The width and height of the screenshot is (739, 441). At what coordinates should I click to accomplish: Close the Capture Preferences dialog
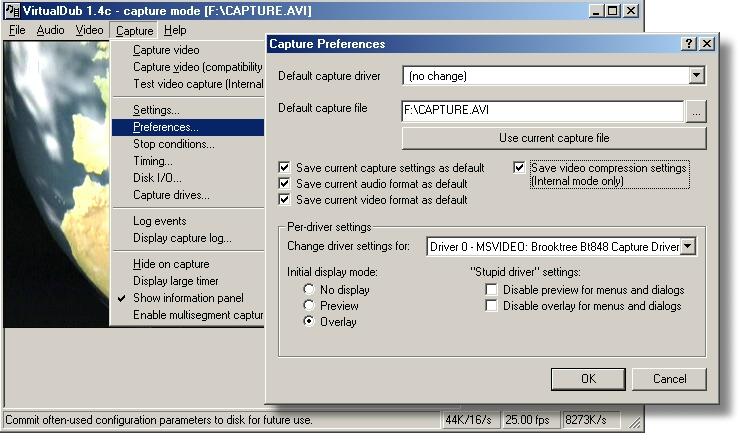706,44
